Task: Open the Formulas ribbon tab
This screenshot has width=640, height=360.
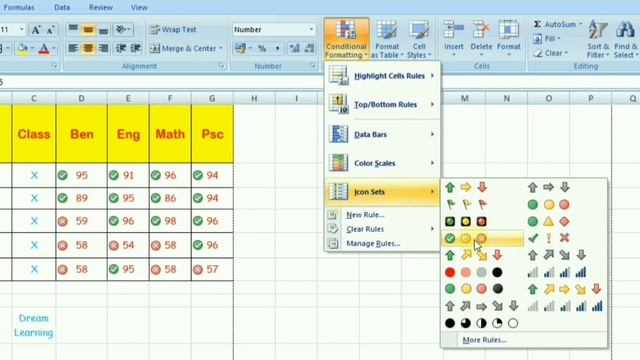Action: tap(19, 7)
